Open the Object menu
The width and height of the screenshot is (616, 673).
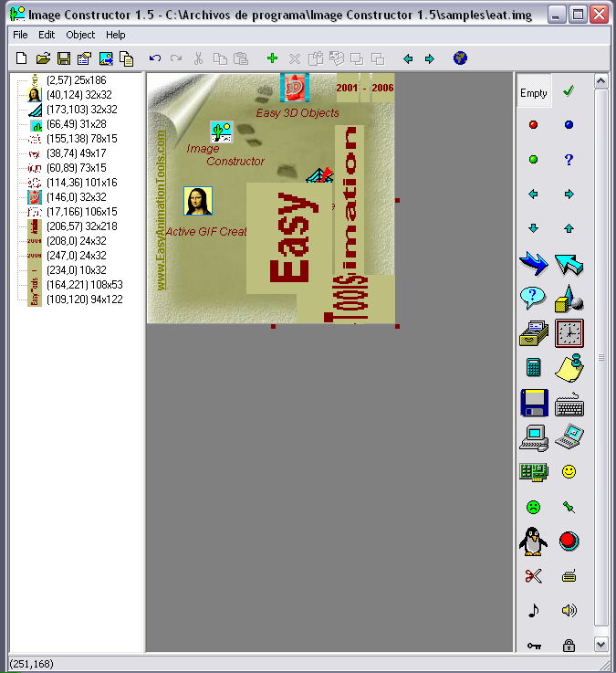pos(80,35)
